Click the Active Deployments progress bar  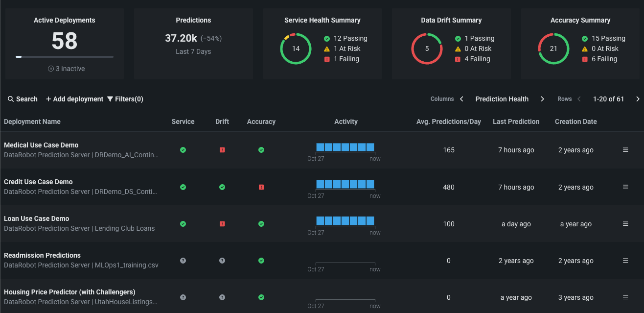click(x=65, y=57)
